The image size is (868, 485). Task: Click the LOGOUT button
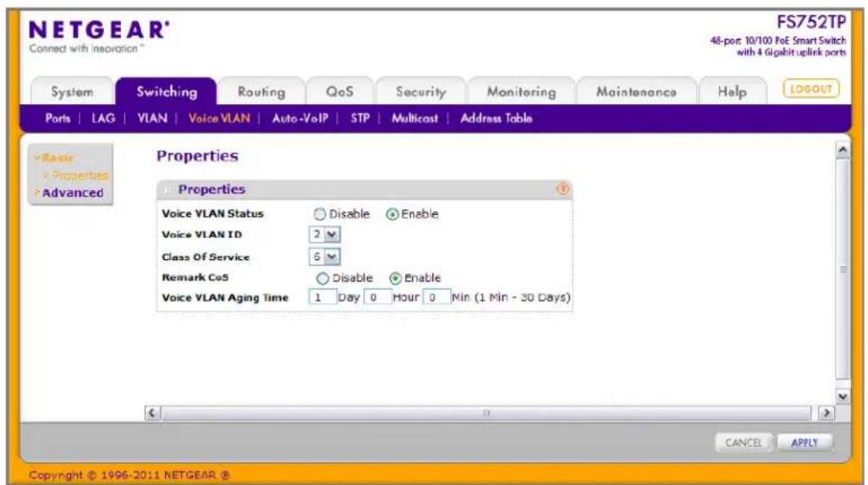811,89
